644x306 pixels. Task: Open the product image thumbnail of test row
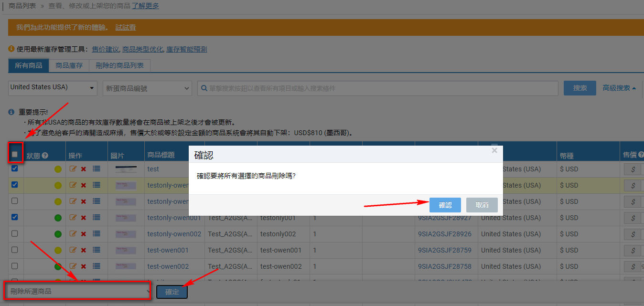(x=126, y=169)
